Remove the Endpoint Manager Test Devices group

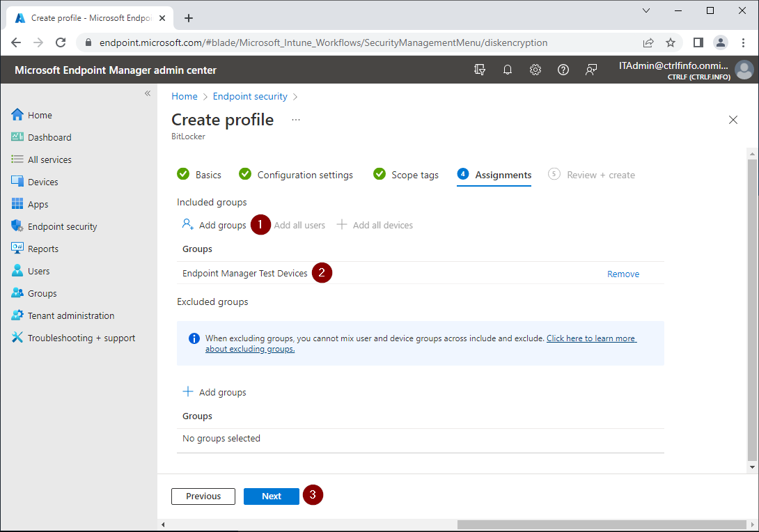[x=623, y=274]
